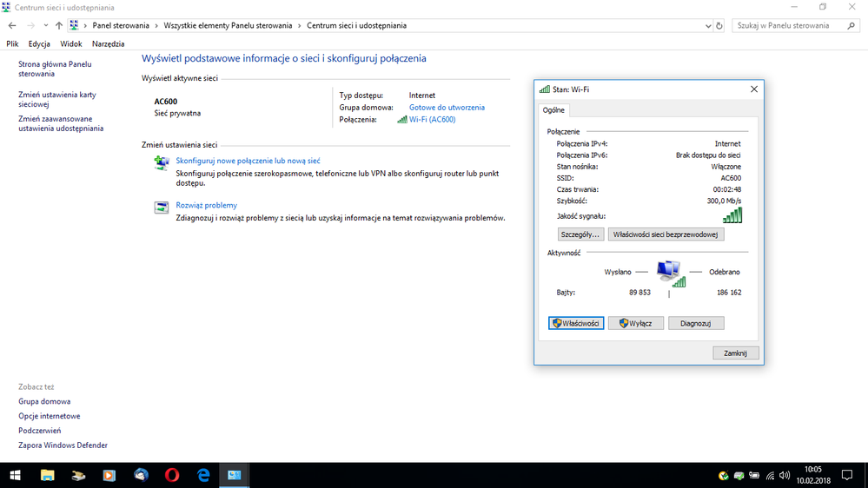Open the Narzędzia menu
Screen dimensions: 868x488
(108, 43)
